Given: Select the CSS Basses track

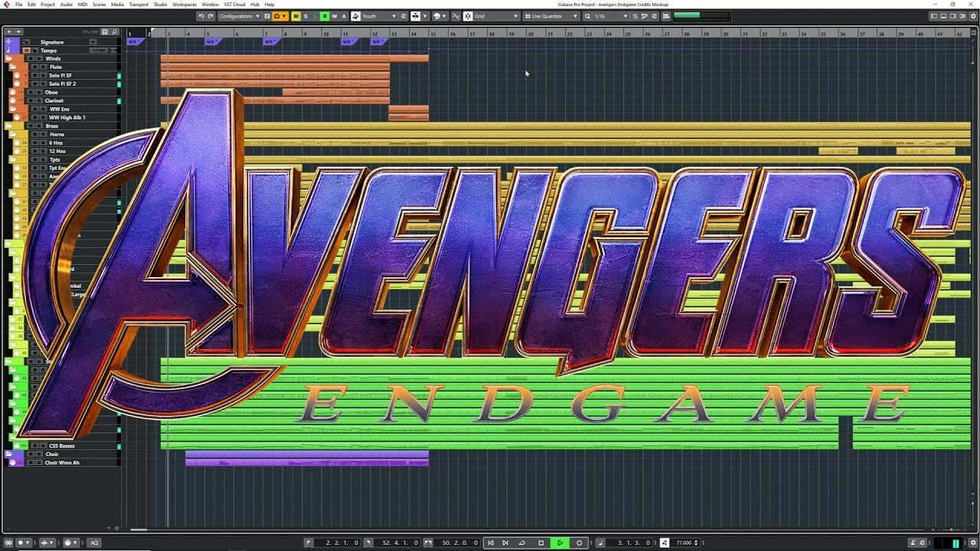Looking at the screenshot, I should pos(62,446).
